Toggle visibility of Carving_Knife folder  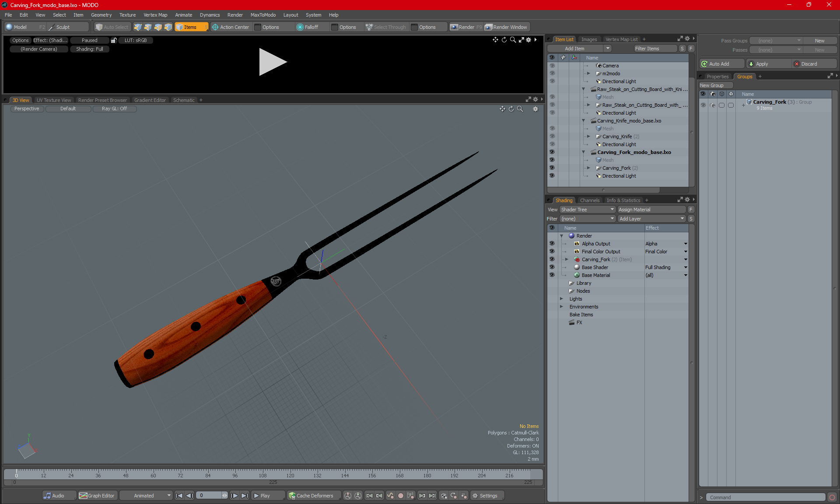pos(552,136)
